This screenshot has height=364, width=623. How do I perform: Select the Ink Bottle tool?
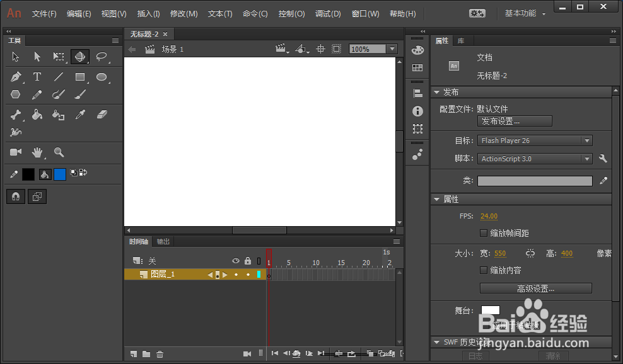(x=59, y=115)
